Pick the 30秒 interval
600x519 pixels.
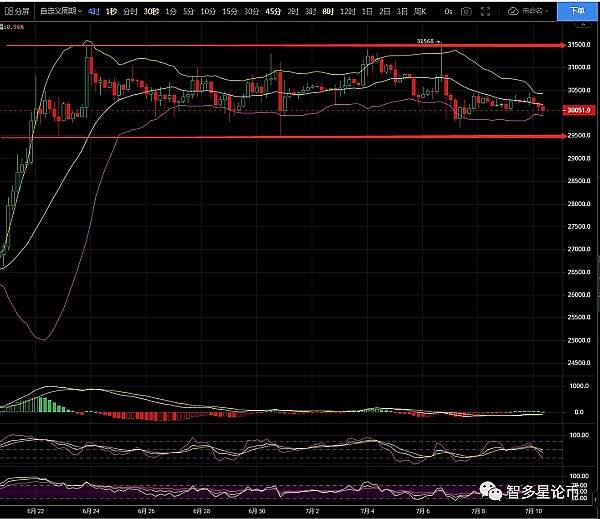click(151, 11)
